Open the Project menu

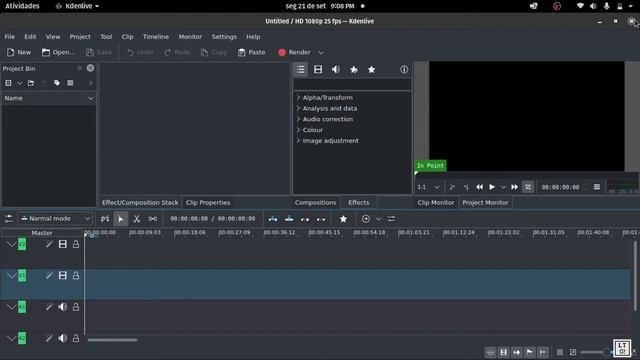[80, 37]
